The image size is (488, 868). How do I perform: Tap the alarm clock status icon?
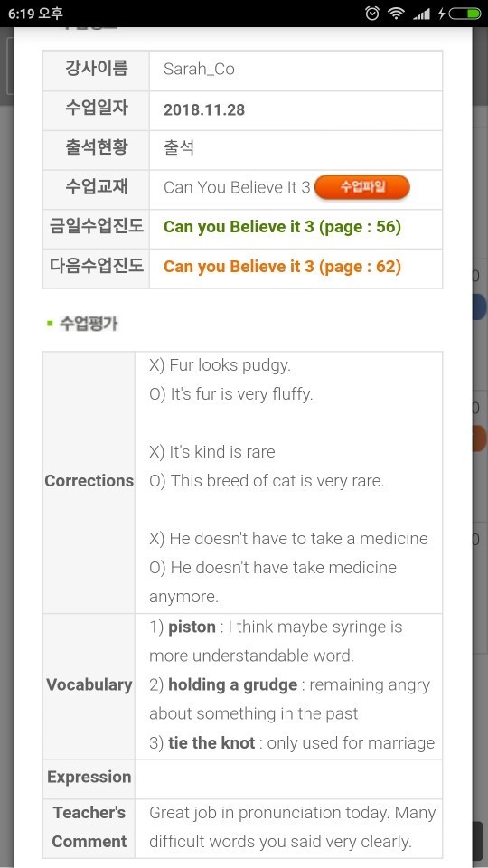pos(372,13)
